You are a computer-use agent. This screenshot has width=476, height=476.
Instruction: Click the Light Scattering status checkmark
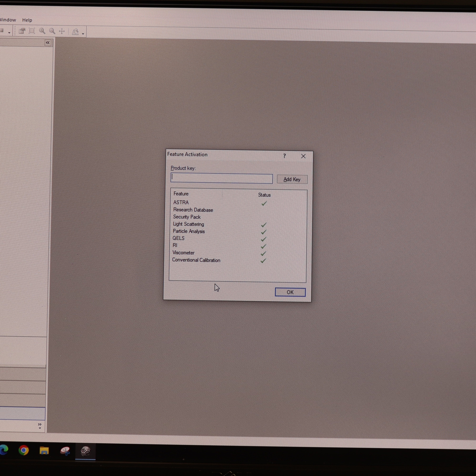click(264, 225)
